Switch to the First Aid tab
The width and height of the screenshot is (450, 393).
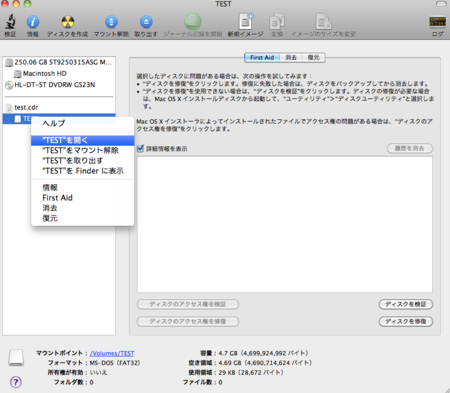[262, 57]
